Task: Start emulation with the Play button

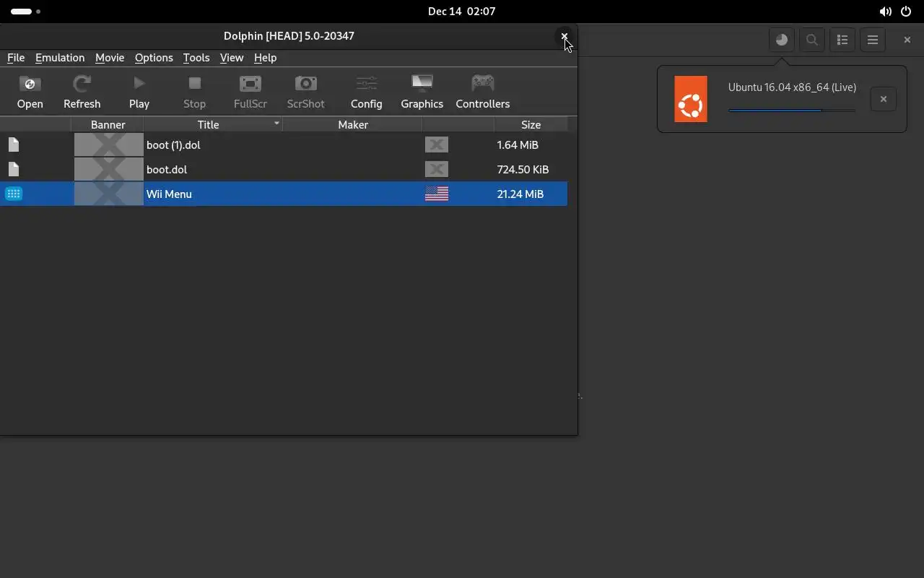Action: 139,92
